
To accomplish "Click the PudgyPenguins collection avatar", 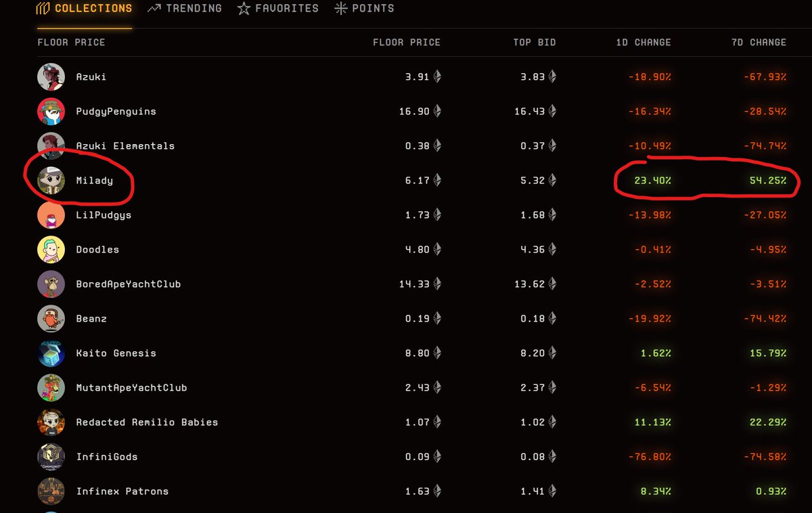I will point(51,112).
